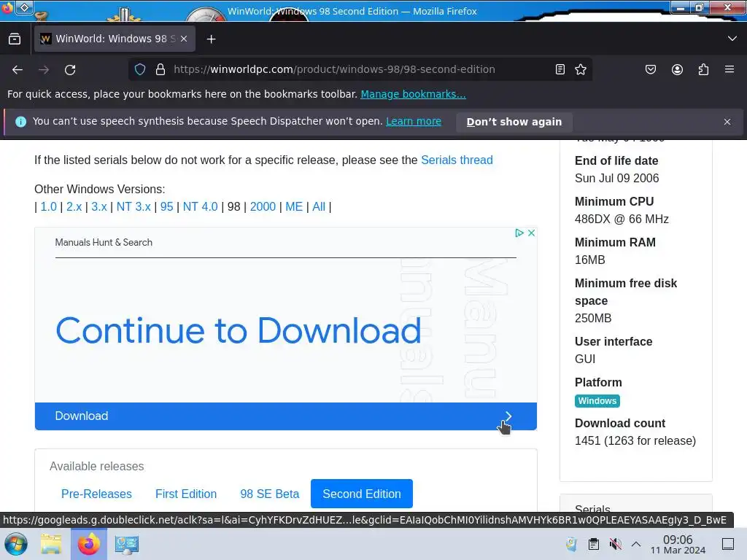747x560 pixels.
Task: Click the ad Download chevron arrow
Action: pos(508,416)
